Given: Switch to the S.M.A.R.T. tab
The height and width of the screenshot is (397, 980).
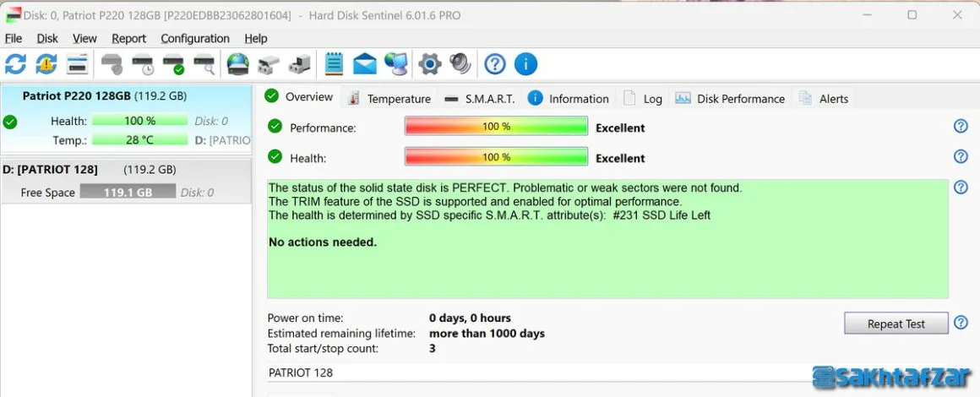Looking at the screenshot, I should click(x=479, y=99).
